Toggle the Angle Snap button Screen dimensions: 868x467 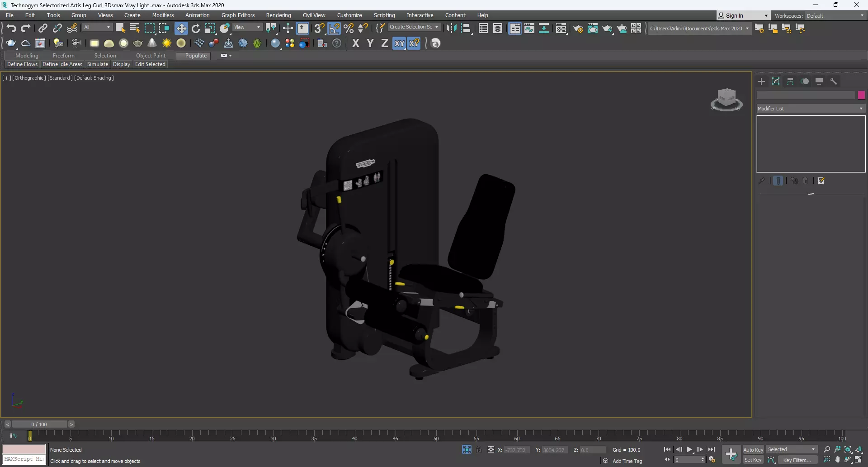(334, 28)
